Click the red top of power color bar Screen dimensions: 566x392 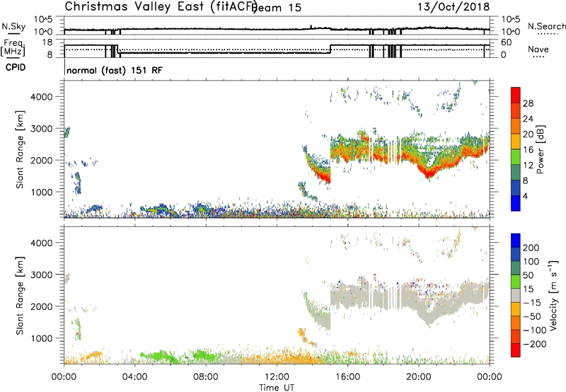point(516,95)
